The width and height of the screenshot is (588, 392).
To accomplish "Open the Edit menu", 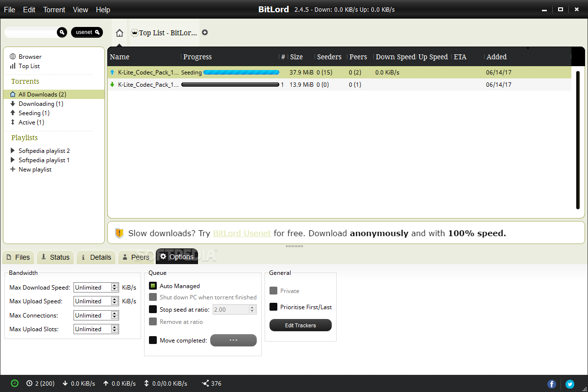I will 29,10.
